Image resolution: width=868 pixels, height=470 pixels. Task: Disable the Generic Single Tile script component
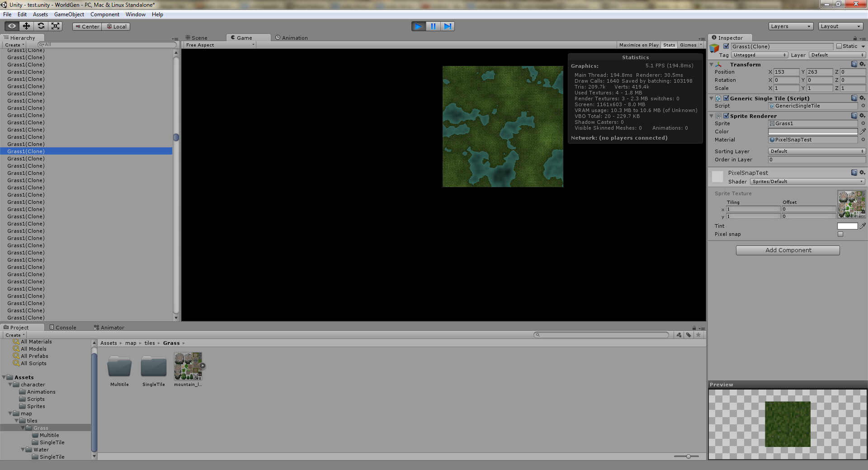click(726, 98)
